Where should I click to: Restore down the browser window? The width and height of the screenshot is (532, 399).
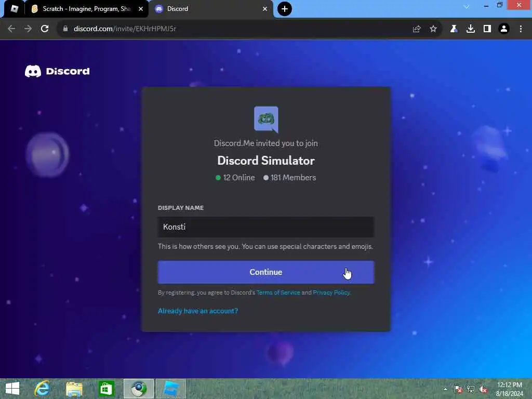[x=499, y=5]
